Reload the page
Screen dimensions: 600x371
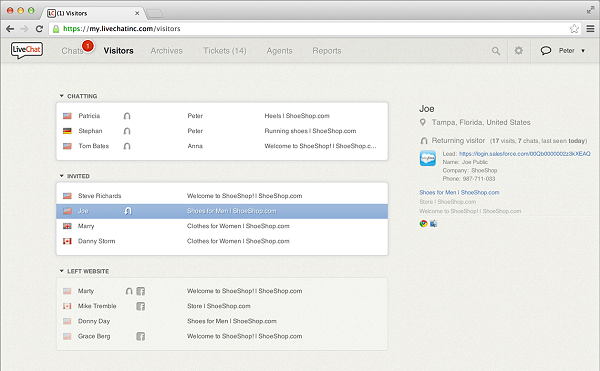tap(39, 29)
